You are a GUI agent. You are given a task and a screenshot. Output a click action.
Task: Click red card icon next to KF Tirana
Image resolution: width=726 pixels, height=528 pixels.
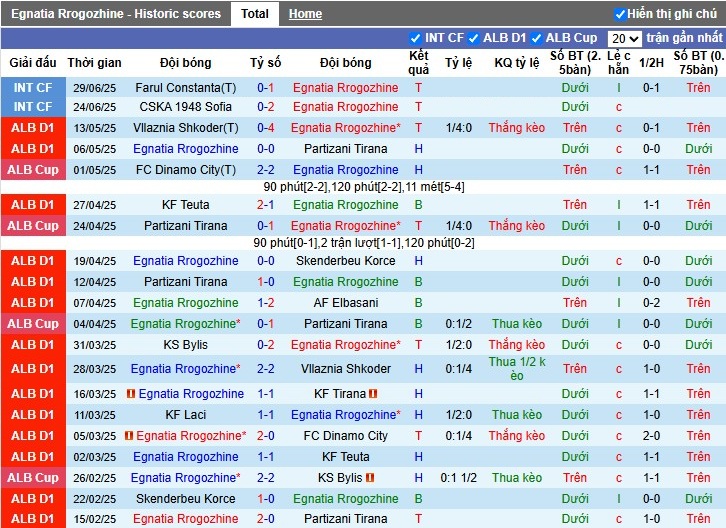click(373, 394)
